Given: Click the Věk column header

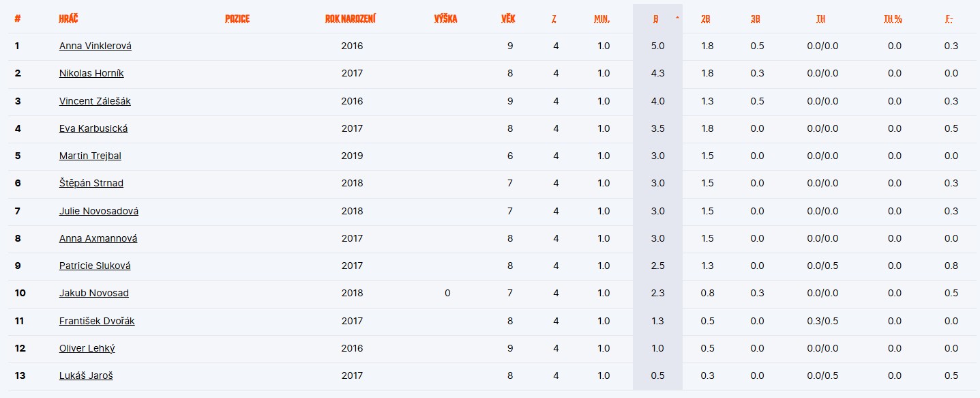Looking at the screenshot, I should coord(508,18).
